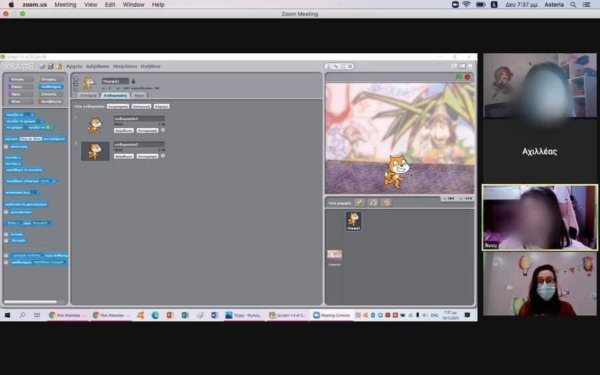
Task: Click the Copy button of the second costume
Action: coord(147,156)
